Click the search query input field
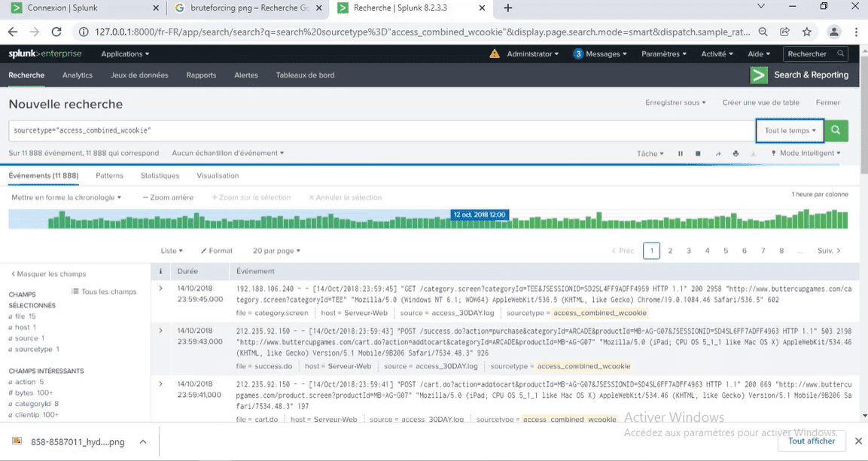Viewport: 868px width, 461px height. 382,130
